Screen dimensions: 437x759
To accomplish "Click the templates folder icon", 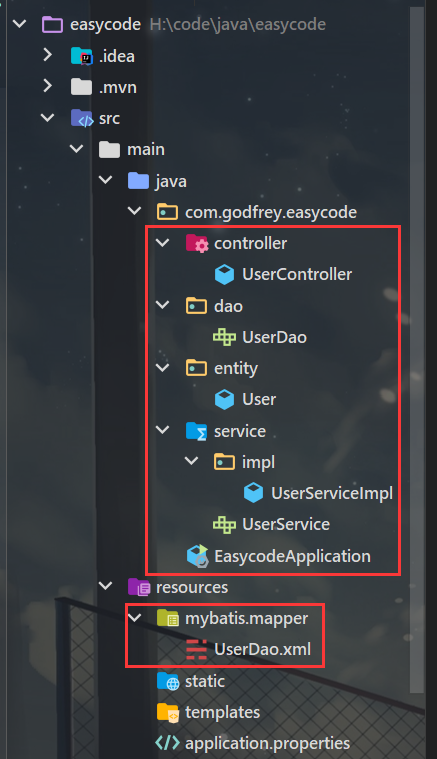I will (168, 712).
